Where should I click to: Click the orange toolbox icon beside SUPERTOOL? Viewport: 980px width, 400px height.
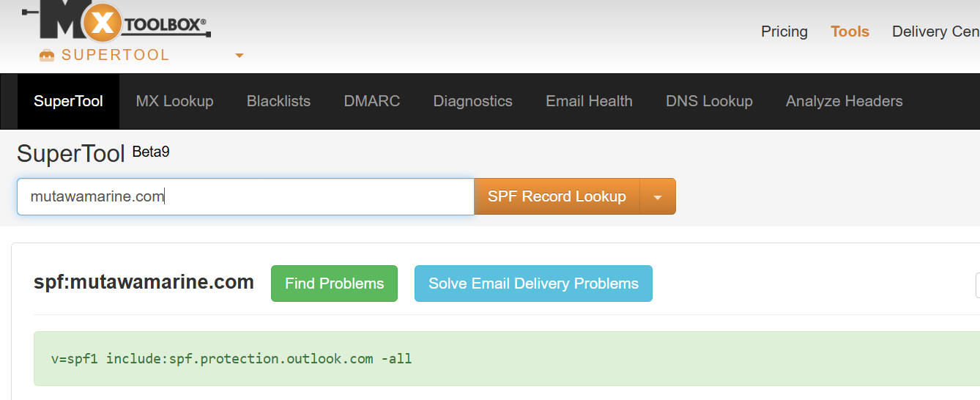47,55
